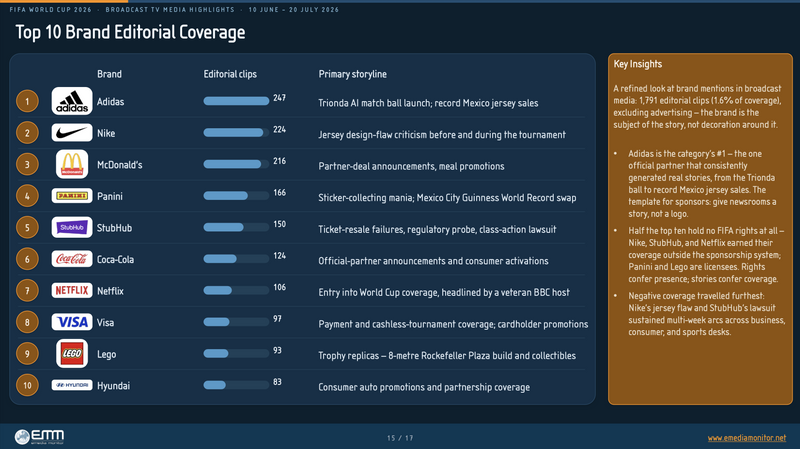The image size is (800, 449).
Task: Open the www.emediamonitor.net link
Action: 747,438
